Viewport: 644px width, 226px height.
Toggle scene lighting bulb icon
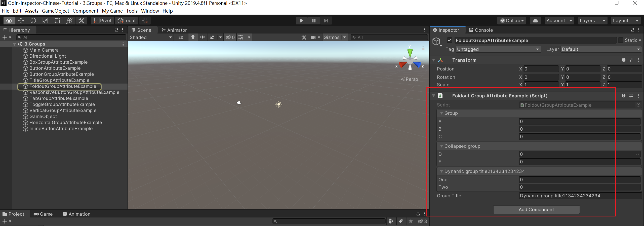(x=193, y=37)
